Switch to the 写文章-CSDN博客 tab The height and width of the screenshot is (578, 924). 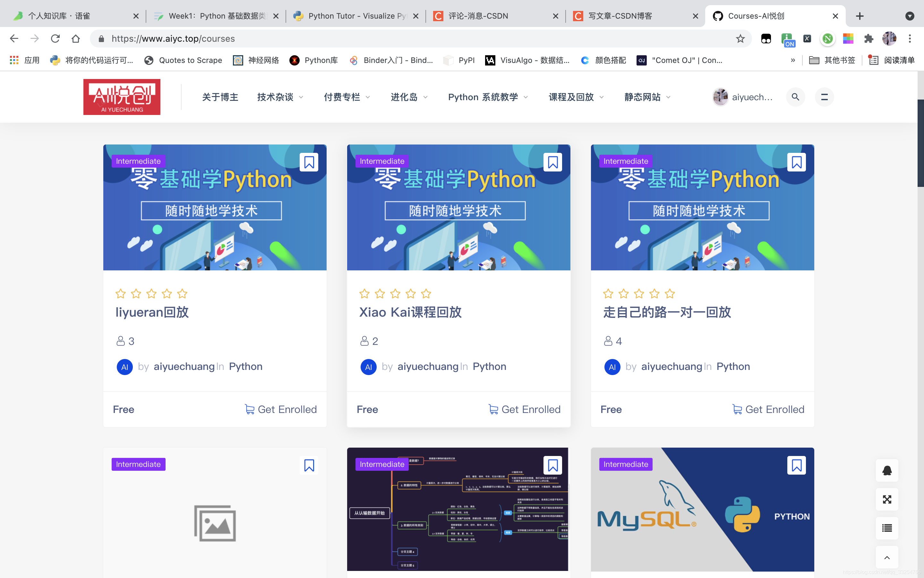click(x=635, y=16)
